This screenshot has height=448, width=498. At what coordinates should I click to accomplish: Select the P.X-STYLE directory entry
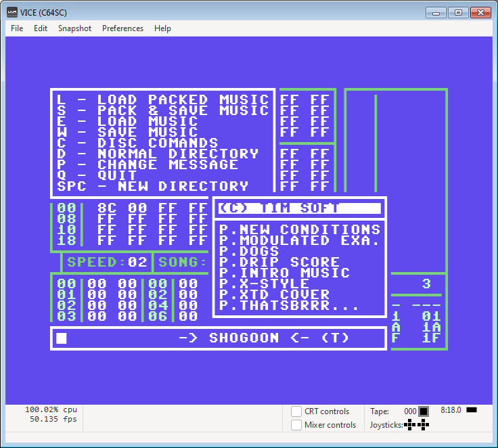point(264,284)
